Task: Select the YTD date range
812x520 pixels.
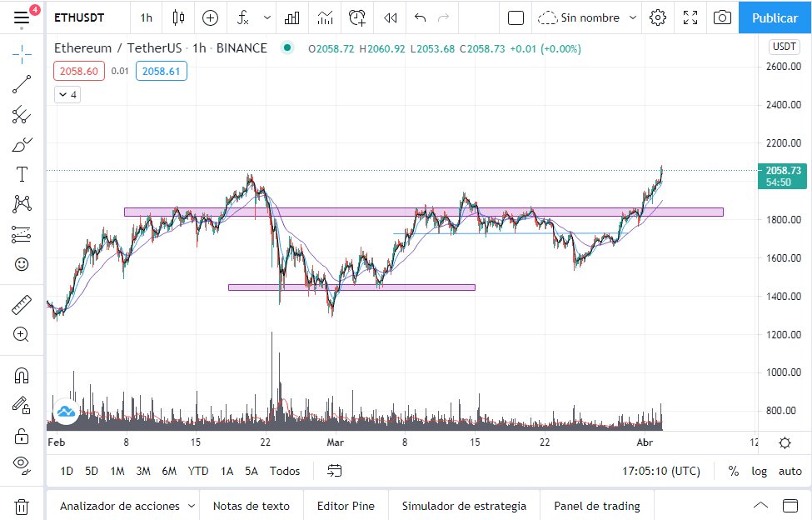Action: coord(198,471)
